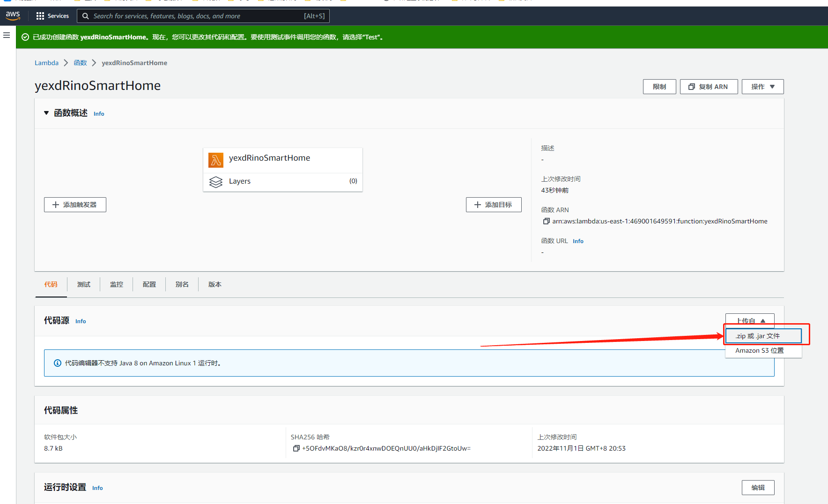Collapse the 函数概述 section
828x504 pixels.
[46, 113]
